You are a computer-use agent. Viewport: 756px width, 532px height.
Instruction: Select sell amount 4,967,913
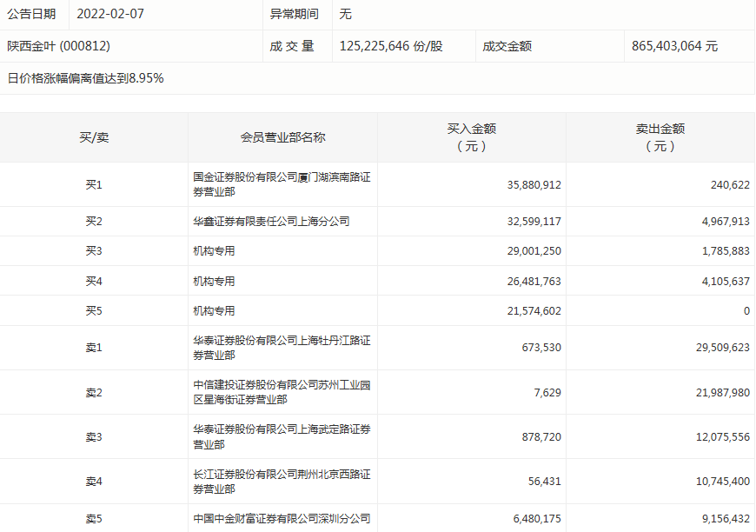point(726,222)
